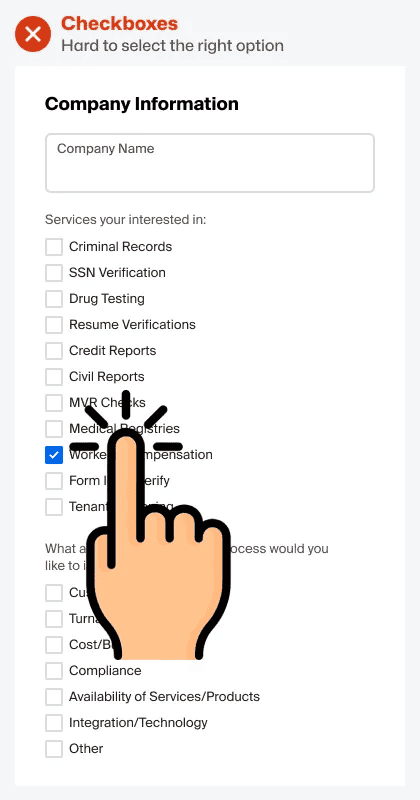The height and width of the screenshot is (800, 420).
Task: Check the Form I-9 Verify checkbox
Action: [54, 481]
